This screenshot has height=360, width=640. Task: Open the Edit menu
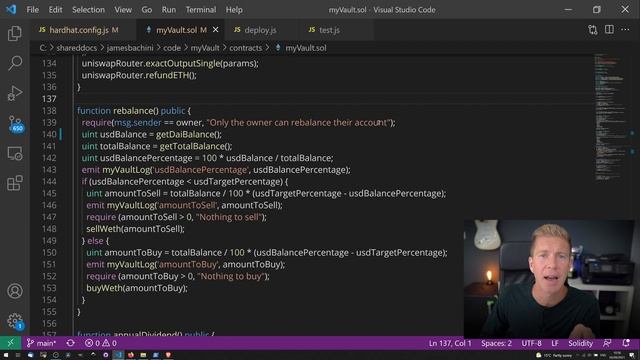(x=55, y=10)
